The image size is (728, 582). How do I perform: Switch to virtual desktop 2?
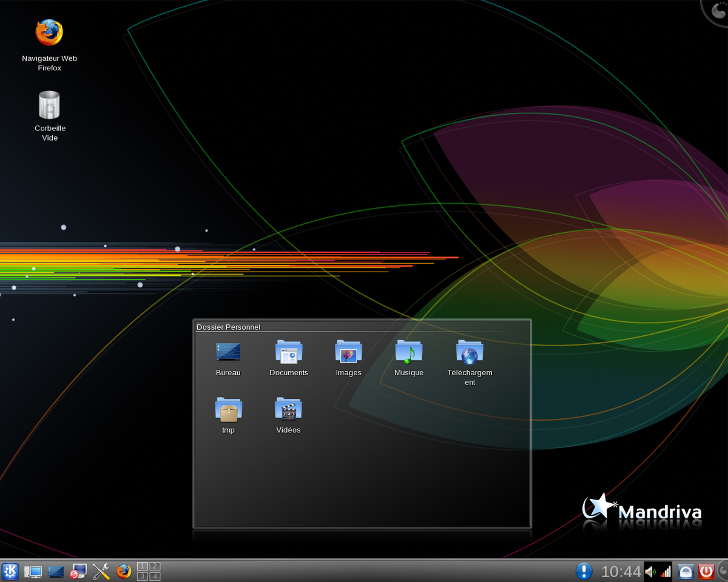tap(155, 566)
